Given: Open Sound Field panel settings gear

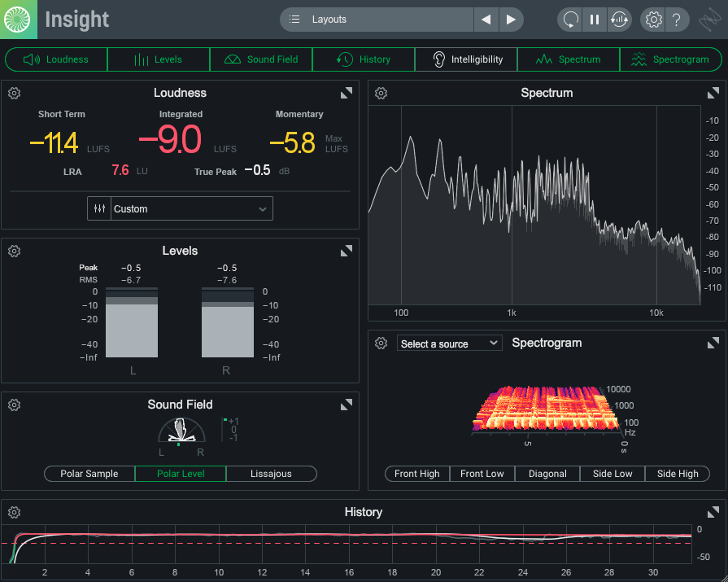Looking at the screenshot, I should 15,405.
